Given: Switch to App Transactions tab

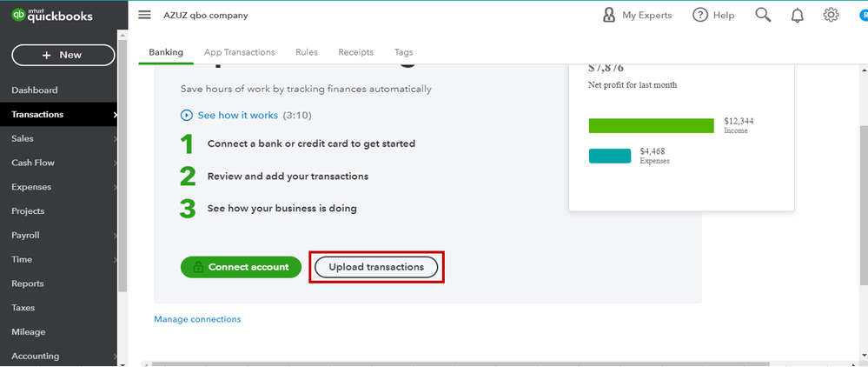Looking at the screenshot, I should coord(240,52).
